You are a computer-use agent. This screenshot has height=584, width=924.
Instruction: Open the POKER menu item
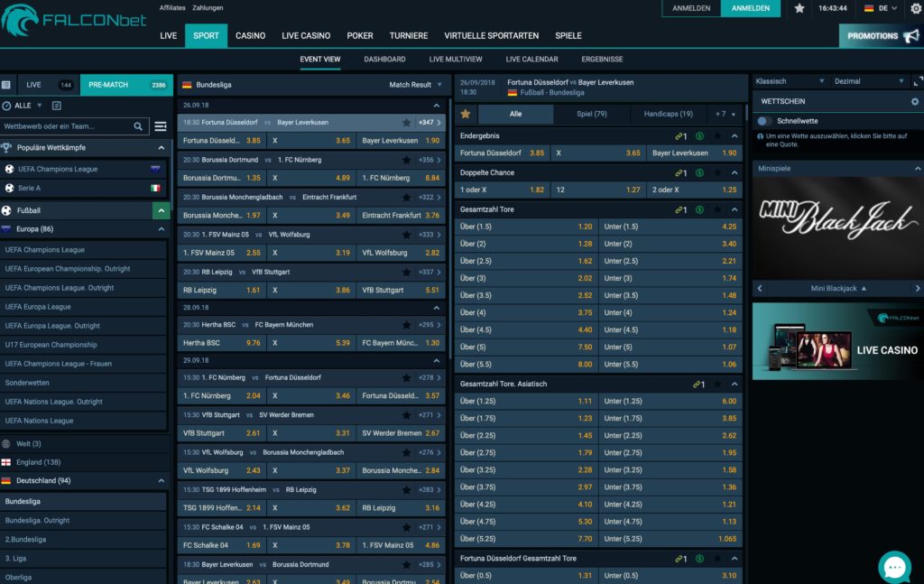[x=359, y=36]
